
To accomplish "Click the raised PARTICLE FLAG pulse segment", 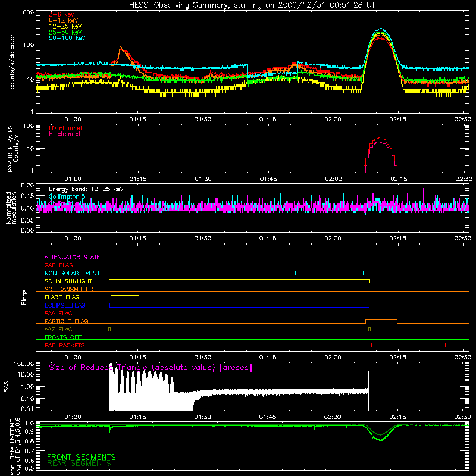I will pyautogui.click(x=381, y=320).
